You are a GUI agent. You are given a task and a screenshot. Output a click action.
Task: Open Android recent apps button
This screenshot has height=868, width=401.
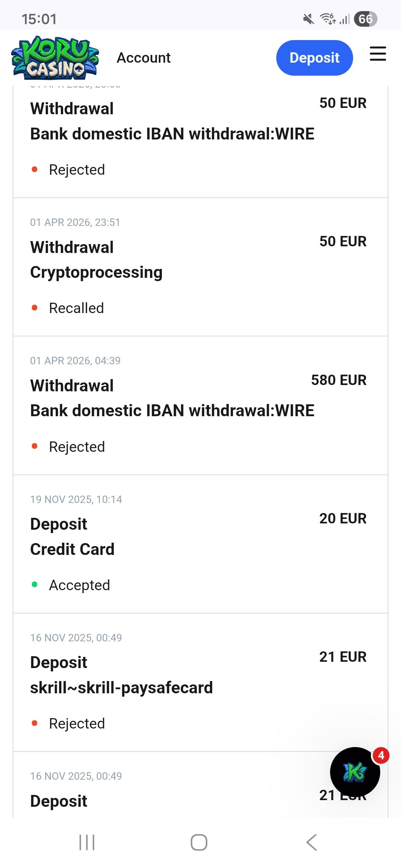click(87, 842)
